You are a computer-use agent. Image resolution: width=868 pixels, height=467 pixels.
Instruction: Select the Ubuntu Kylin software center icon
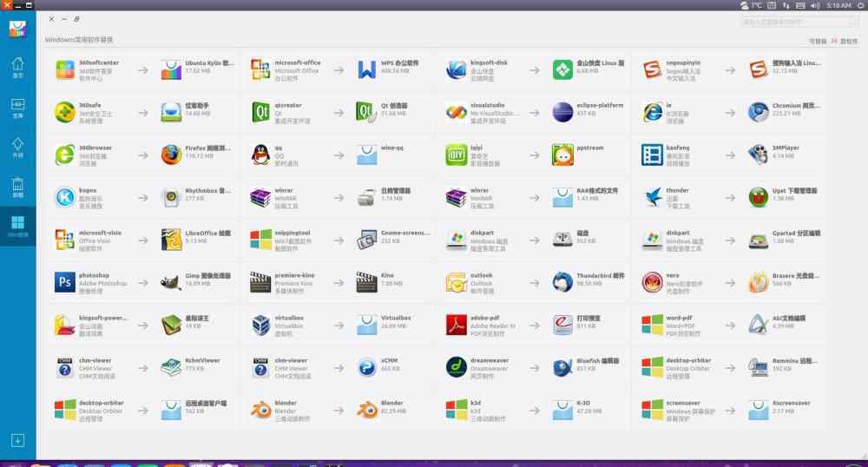pyautogui.click(x=171, y=70)
